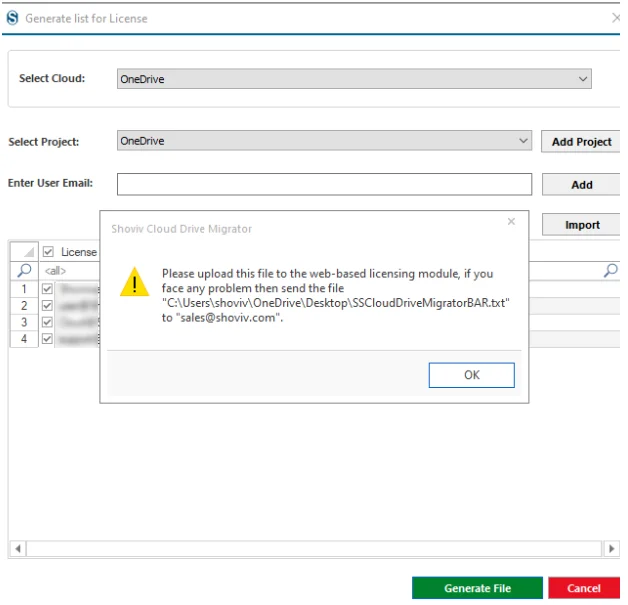Click the grid select-all corner cell

coord(24,252)
